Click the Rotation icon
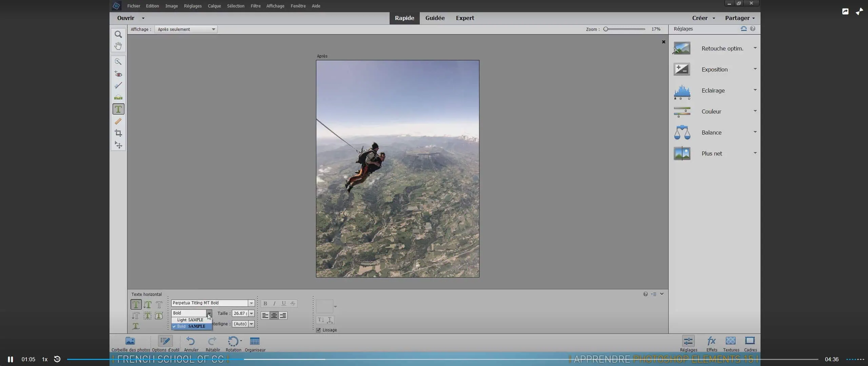The image size is (868, 366). pyautogui.click(x=233, y=341)
